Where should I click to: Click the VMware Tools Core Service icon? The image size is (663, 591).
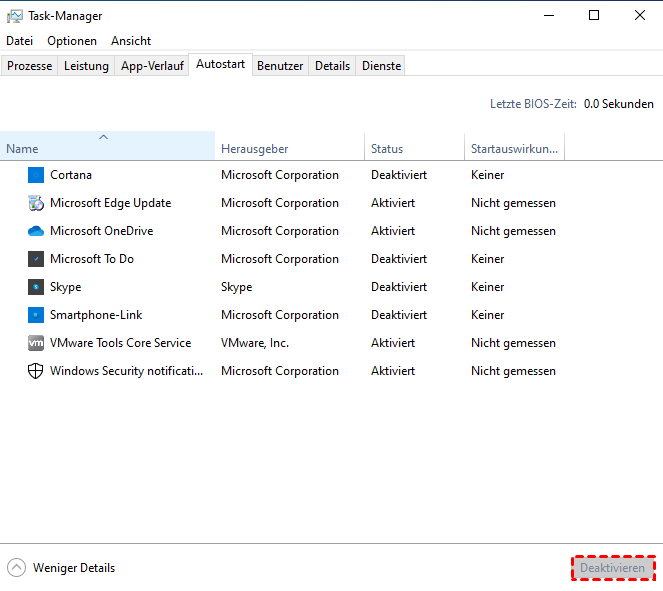36,343
